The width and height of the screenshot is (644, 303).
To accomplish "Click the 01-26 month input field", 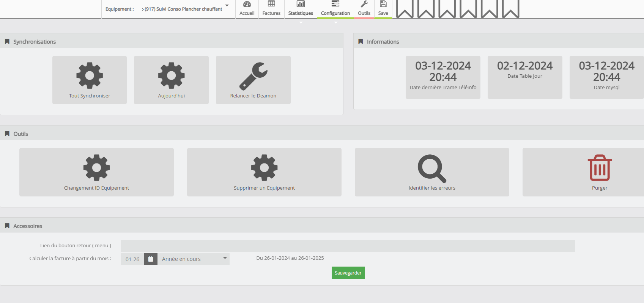I will pyautogui.click(x=132, y=259).
